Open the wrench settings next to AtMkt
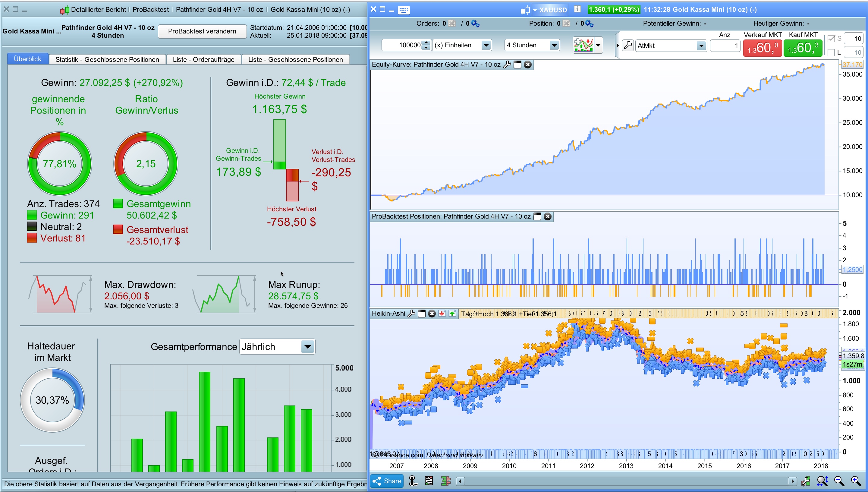 [627, 45]
